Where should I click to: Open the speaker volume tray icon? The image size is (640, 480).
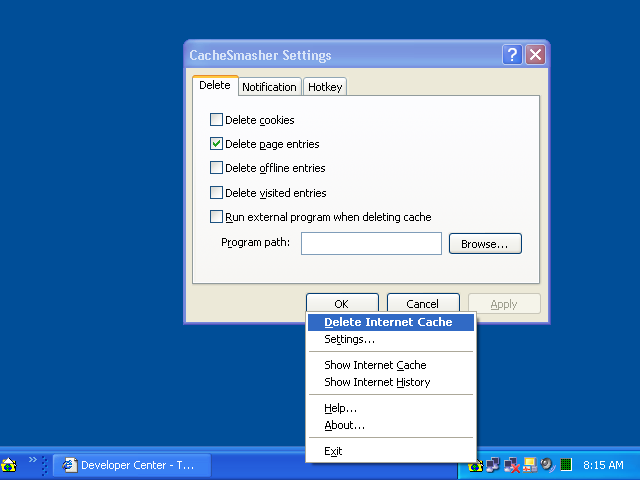[x=547, y=464]
